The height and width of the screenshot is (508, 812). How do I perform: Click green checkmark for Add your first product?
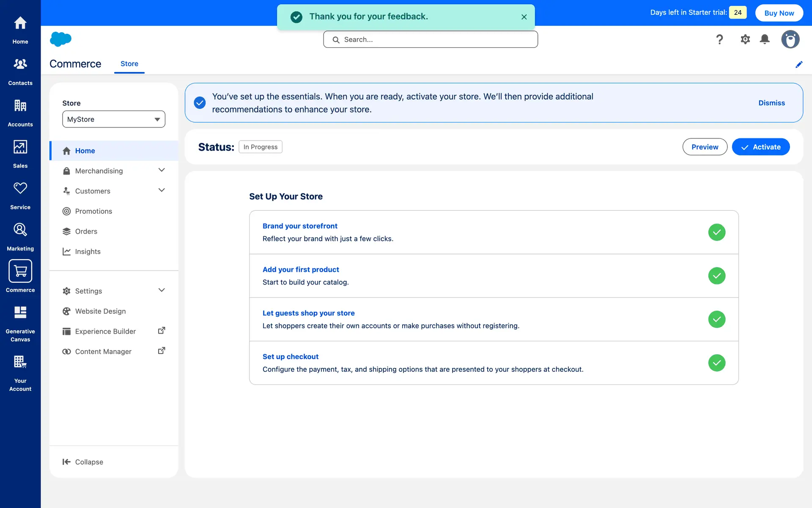coord(716,276)
